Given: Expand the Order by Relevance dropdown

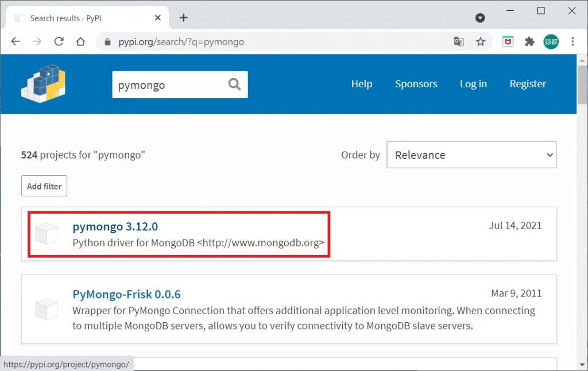Looking at the screenshot, I should coord(471,155).
